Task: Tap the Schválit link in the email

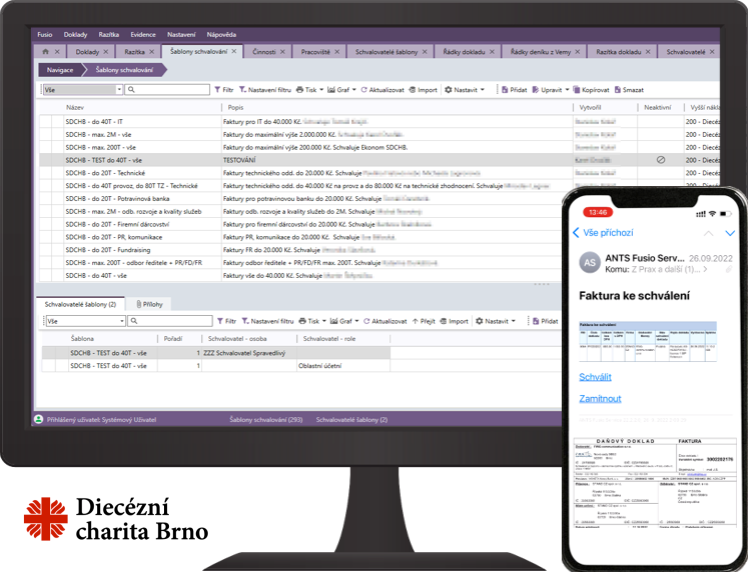Action: tap(595, 377)
